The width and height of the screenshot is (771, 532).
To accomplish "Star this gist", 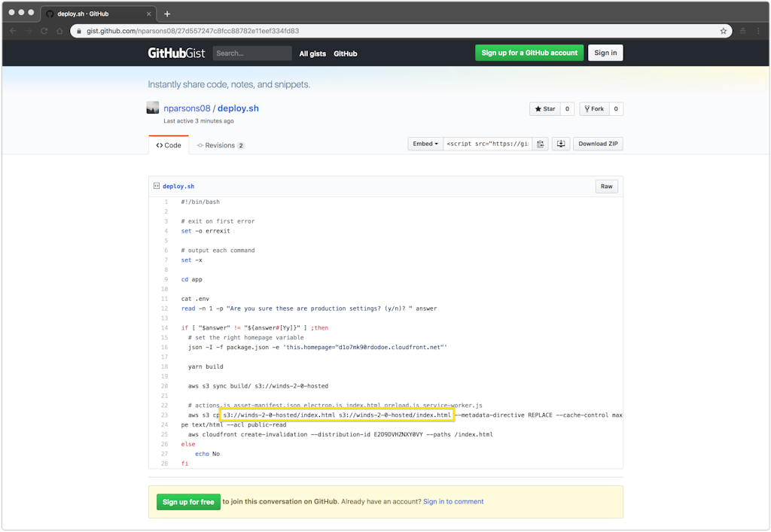I will tap(545, 109).
